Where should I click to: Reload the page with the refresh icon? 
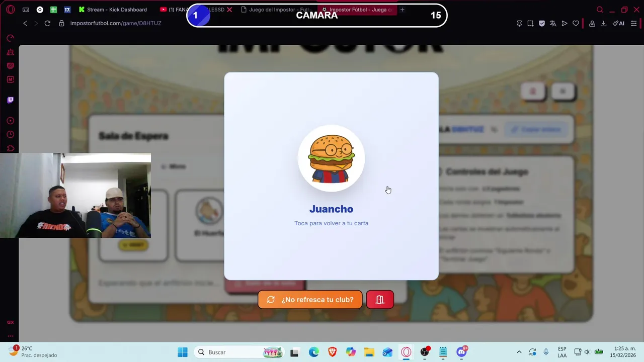pyautogui.click(x=47, y=23)
